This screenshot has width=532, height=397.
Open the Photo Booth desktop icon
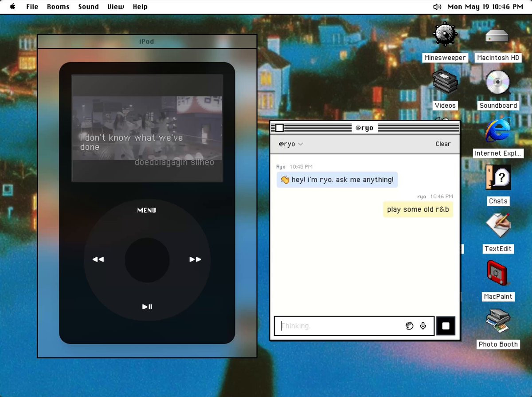(498, 321)
